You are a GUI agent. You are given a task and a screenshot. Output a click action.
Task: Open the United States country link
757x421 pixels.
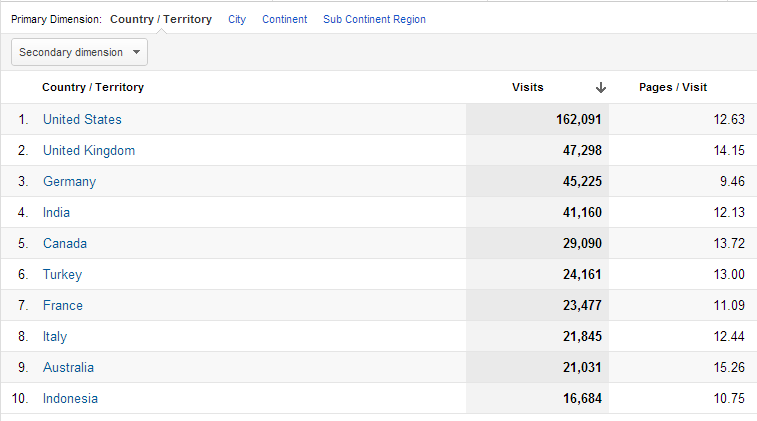[82, 119]
